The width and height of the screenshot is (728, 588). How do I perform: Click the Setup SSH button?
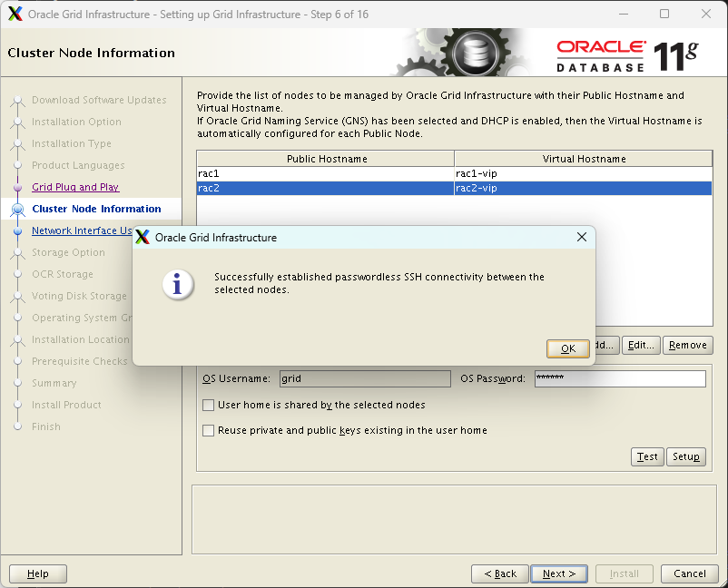click(x=686, y=456)
